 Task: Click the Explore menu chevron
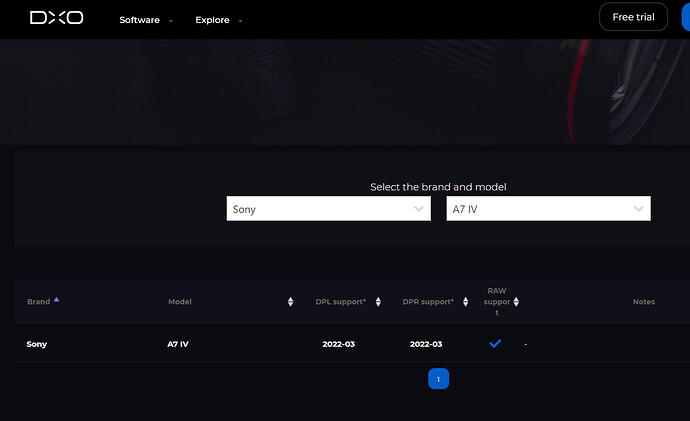240,21
